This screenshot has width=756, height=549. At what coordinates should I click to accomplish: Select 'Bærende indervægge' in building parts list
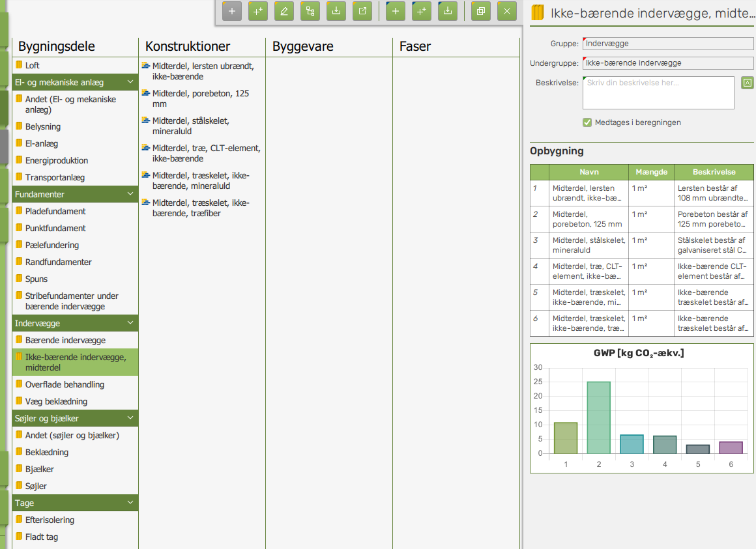(x=65, y=340)
